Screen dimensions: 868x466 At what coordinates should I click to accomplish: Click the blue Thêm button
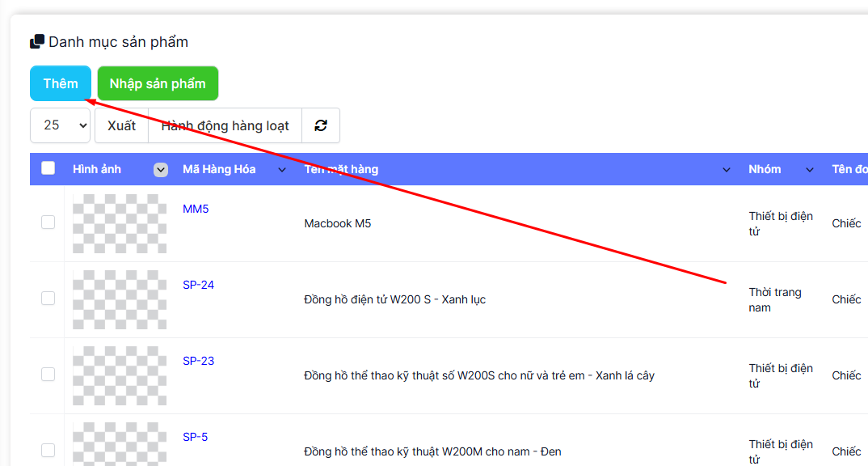tap(61, 83)
